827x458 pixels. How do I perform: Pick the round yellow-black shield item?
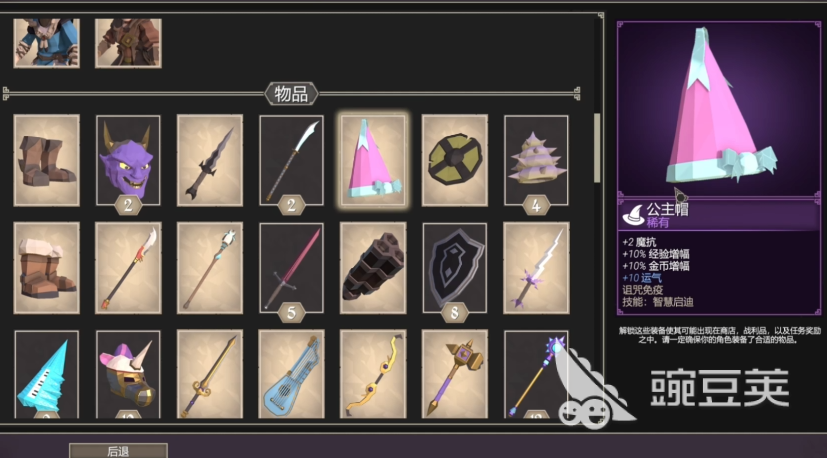tap(455, 160)
